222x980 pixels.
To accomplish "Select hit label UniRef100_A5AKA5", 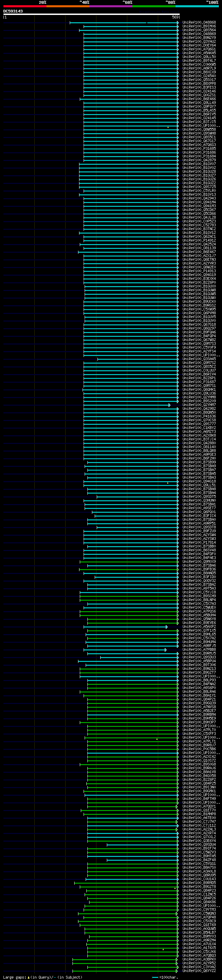I will pos(199,53).
